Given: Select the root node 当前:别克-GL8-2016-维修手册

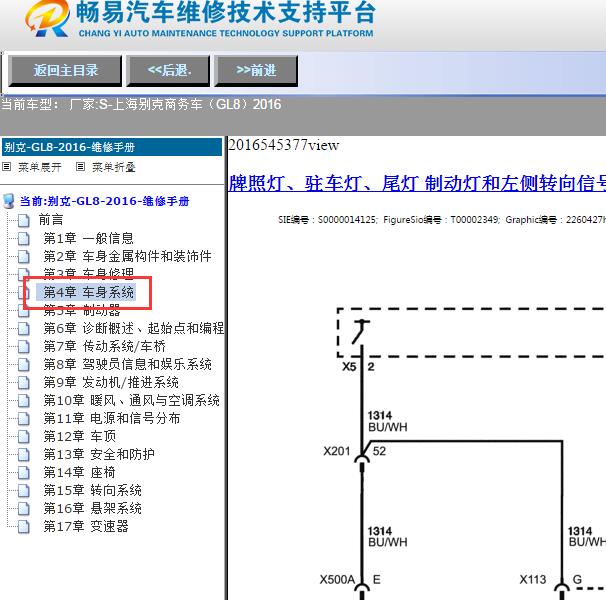Looking at the screenshot, I should click(x=104, y=201).
